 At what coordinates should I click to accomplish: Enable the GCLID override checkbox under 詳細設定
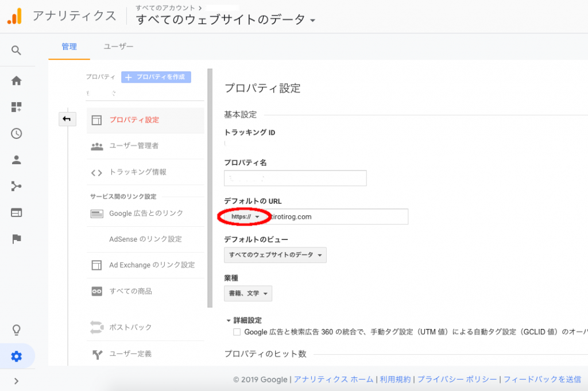coord(237,332)
